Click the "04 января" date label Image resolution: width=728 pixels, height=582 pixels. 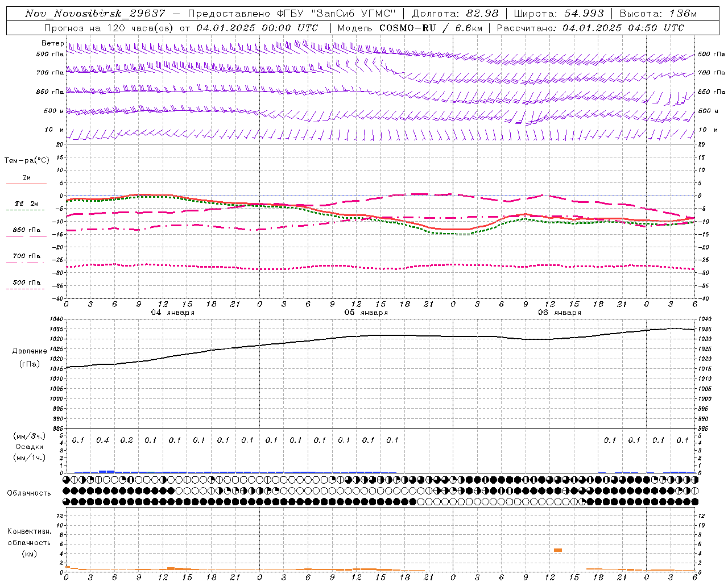coord(173,313)
